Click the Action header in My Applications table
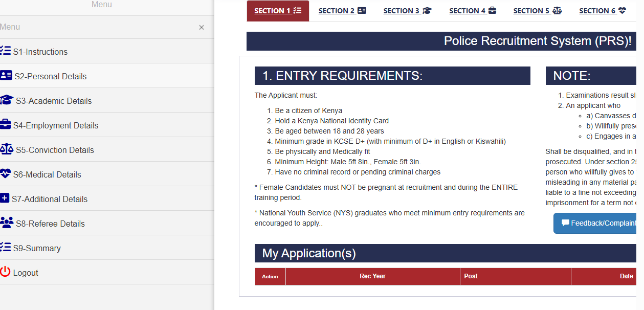 pyautogui.click(x=270, y=276)
